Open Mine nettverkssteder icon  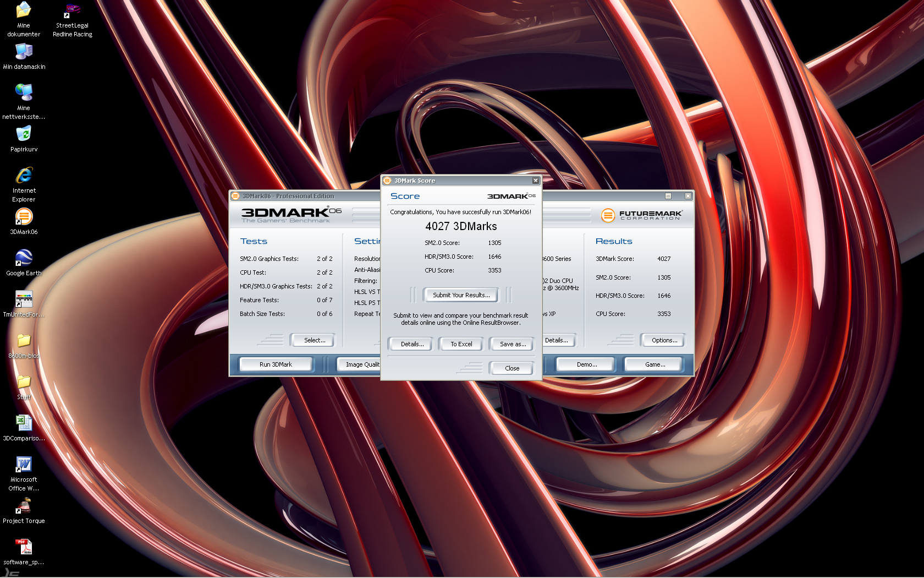click(24, 101)
